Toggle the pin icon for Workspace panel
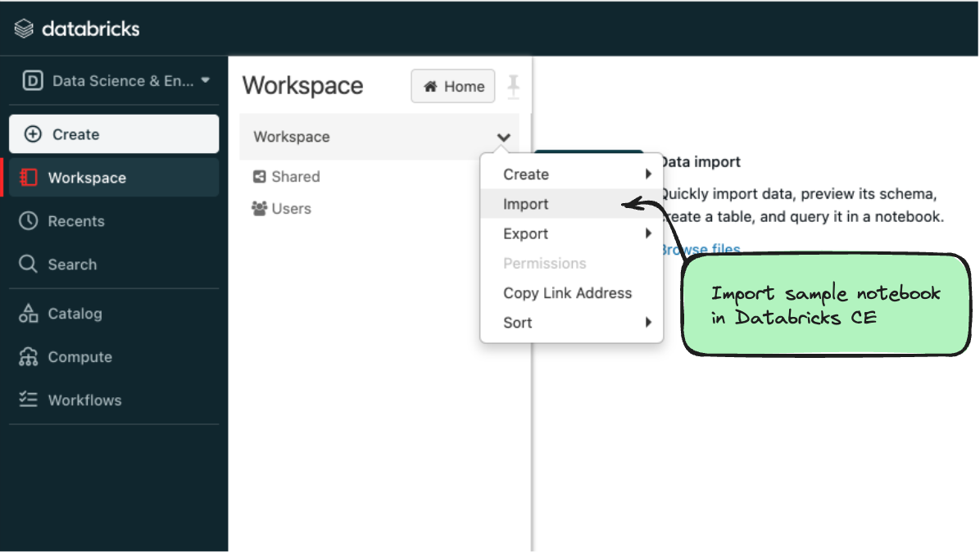This screenshot has width=980, height=552. coord(514,85)
